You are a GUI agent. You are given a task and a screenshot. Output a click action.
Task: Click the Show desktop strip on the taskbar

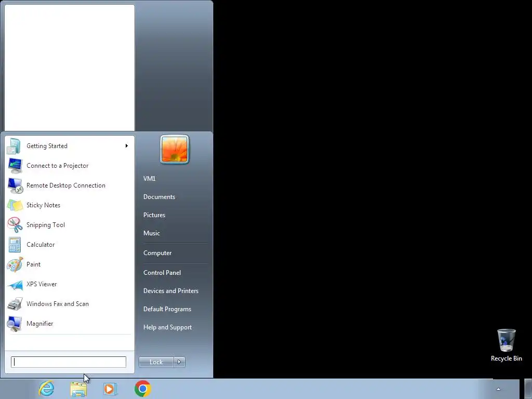(527, 389)
